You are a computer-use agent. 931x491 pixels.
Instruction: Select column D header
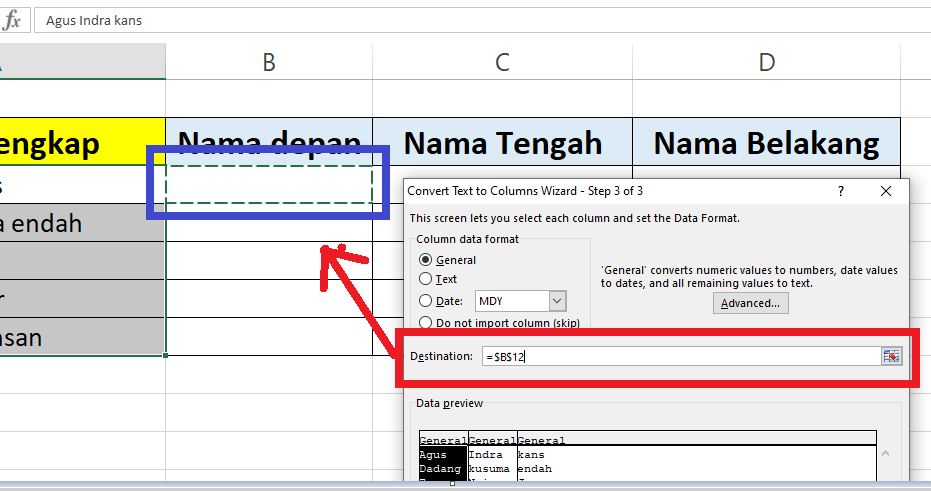click(767, 62)
